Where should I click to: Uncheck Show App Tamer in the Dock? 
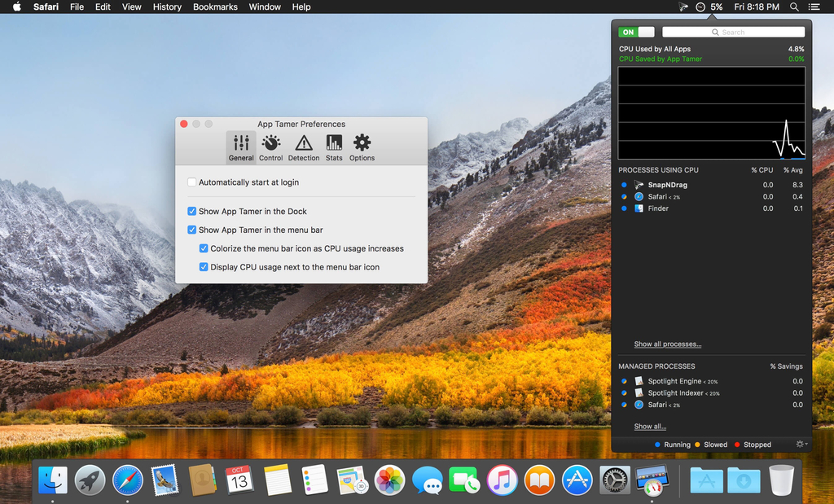(x=192, y=212)
